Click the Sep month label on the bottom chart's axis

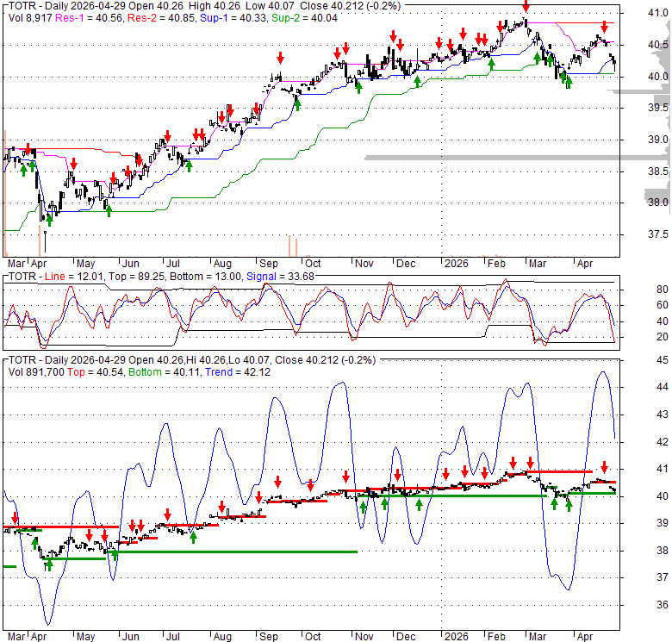(267, 637)
